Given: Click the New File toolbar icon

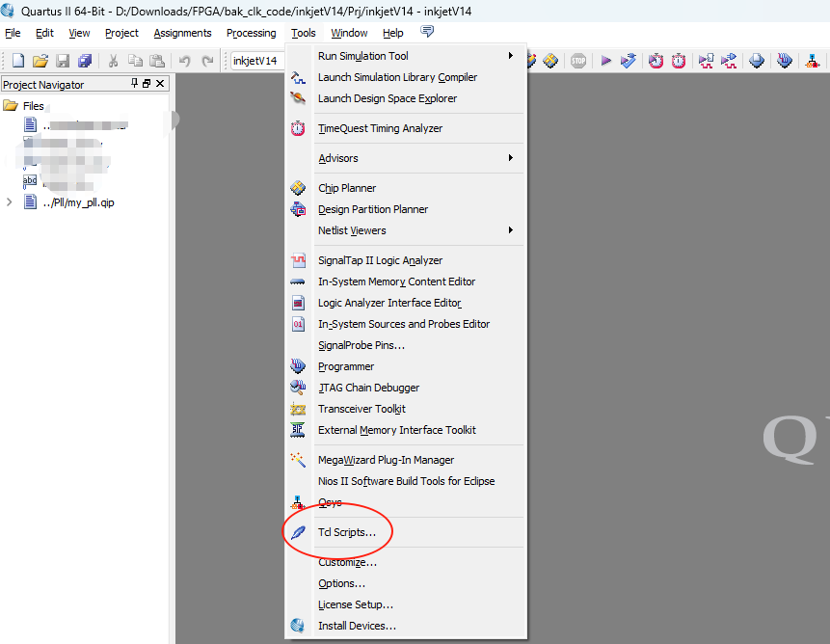Looking at the screenshot, I should (x=18, y=61).
